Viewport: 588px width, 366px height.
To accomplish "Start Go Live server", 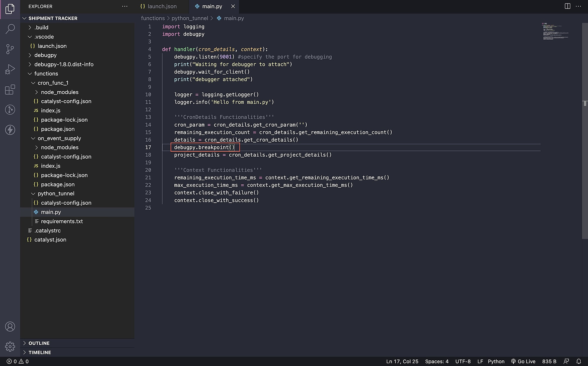I will click(x=523, y=361).
